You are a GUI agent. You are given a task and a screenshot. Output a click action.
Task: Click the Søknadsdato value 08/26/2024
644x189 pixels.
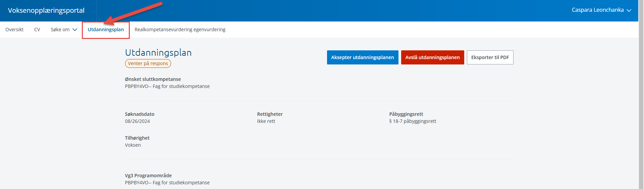(x=138, y=121)
